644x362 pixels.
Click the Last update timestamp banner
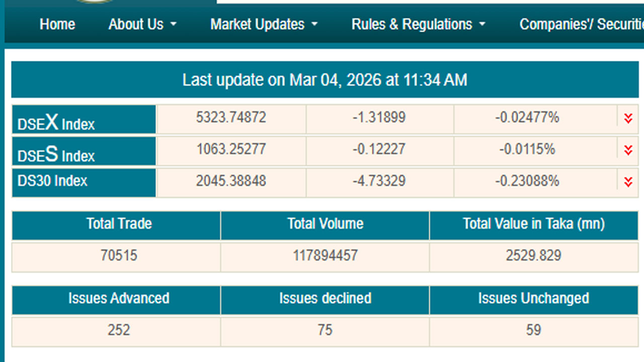[x=325, y=79]
